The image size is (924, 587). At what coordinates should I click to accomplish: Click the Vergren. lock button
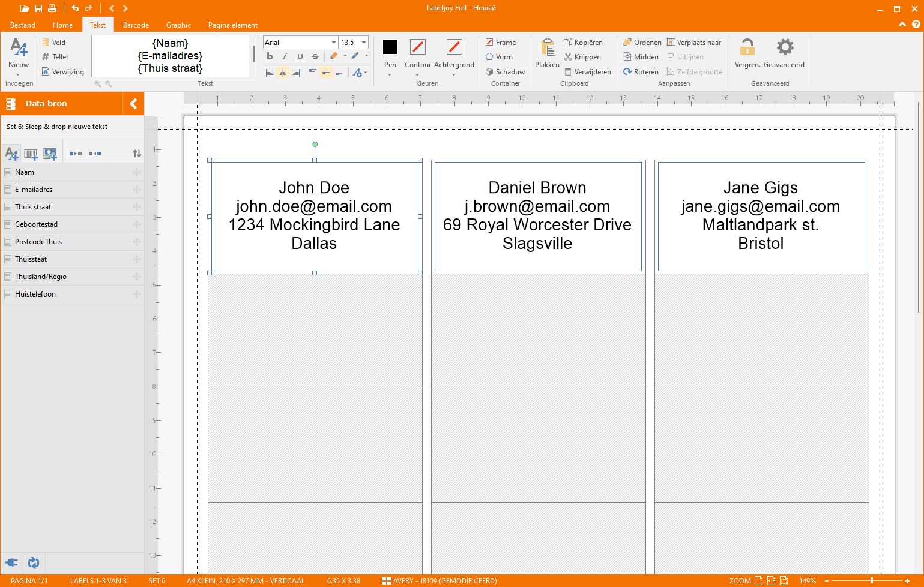click(x=747, y=53)
